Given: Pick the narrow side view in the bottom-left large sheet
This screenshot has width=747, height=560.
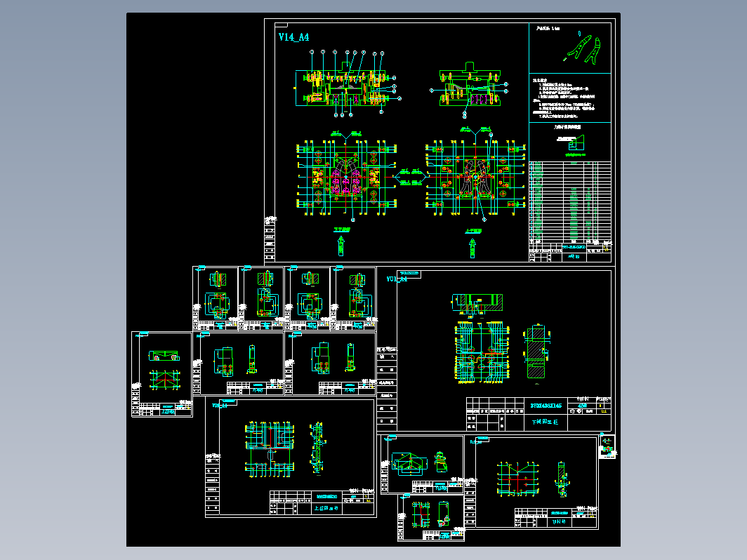Looking at the screenshot, I should click(317, 448).
